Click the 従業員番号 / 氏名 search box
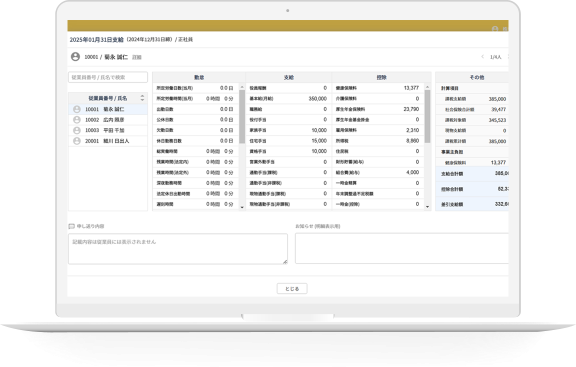The image size is (576, 367). 108,77
